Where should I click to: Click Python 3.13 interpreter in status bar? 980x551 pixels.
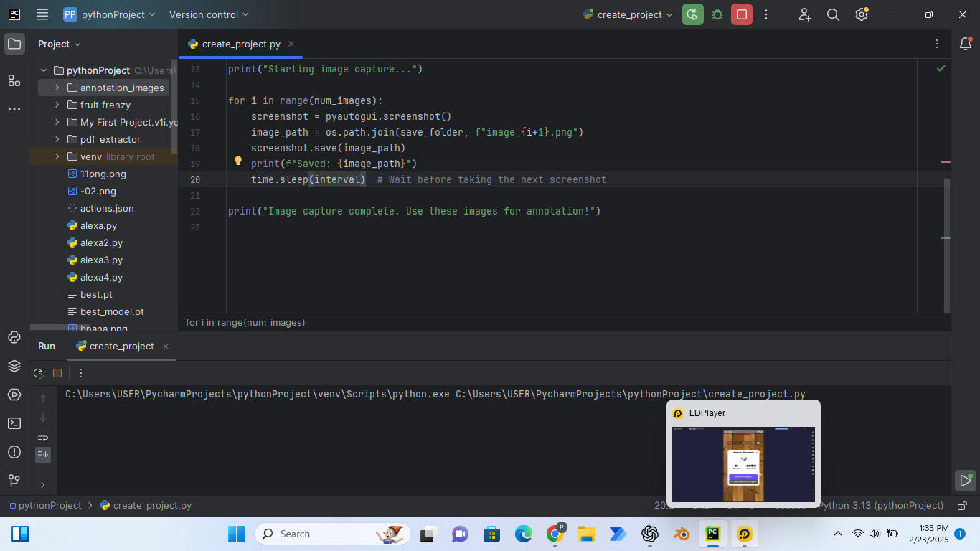tap(880, 506)
